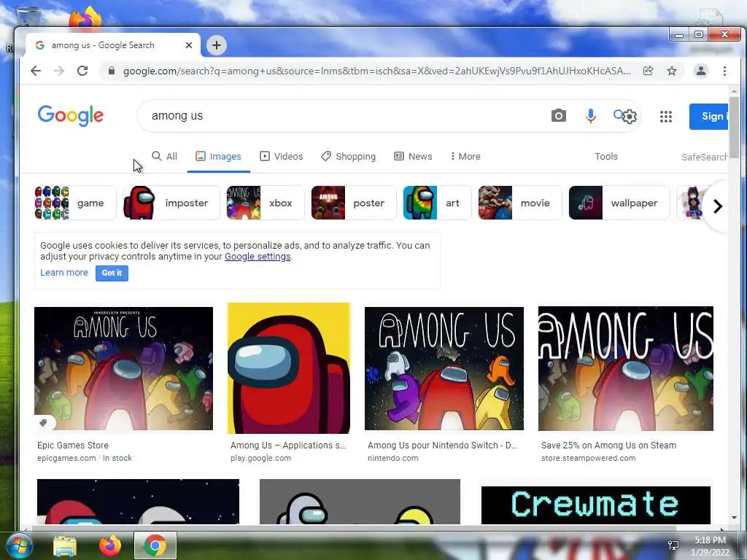The height and width of the screenshot is (560, 747).
Task: Switch to the All results tab
Action: (x=164, y=156)
